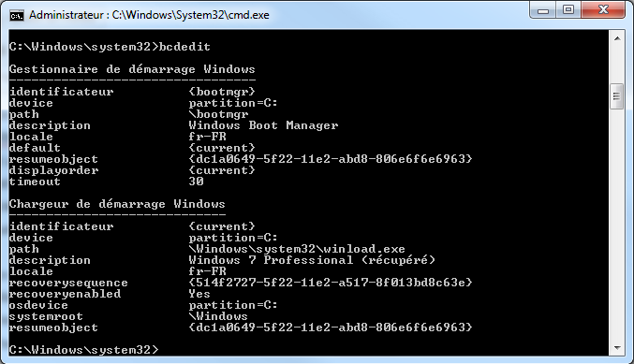Click the scrollbar up arrow

click(617, 38)
